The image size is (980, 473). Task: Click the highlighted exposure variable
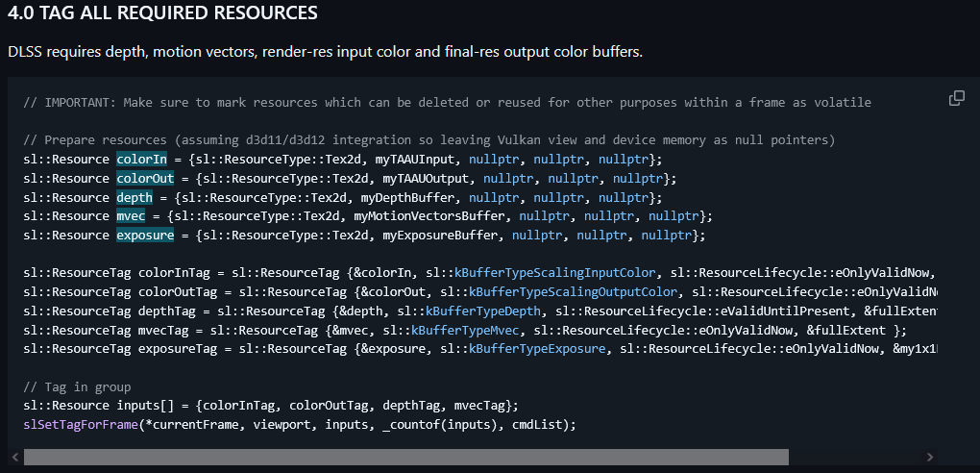pos(146,236)
